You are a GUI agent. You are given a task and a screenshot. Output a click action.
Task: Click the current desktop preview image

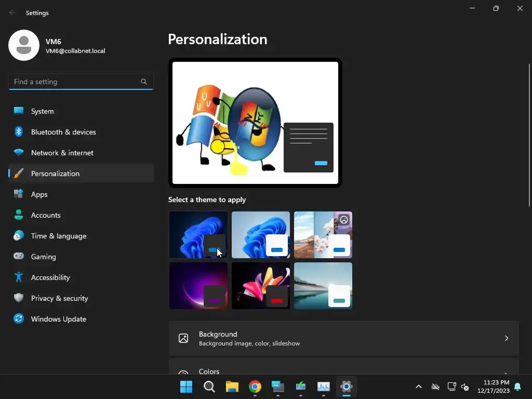(x=255, y=123)
